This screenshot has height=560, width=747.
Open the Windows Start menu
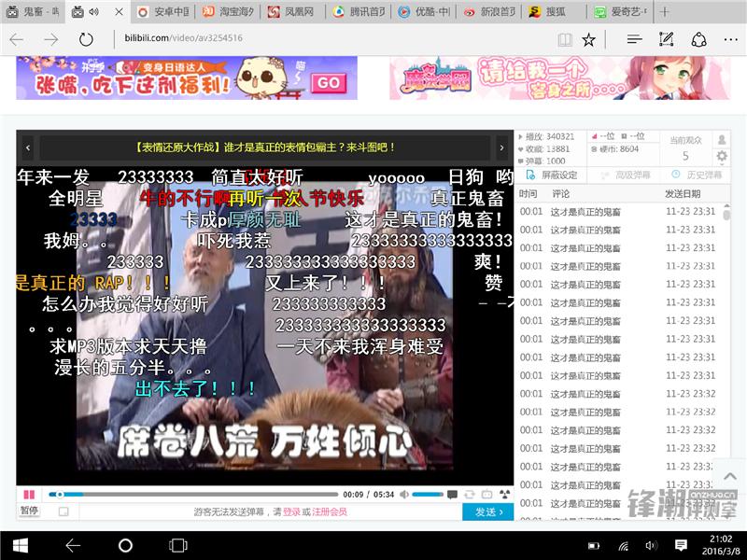[x=19, y=544]
